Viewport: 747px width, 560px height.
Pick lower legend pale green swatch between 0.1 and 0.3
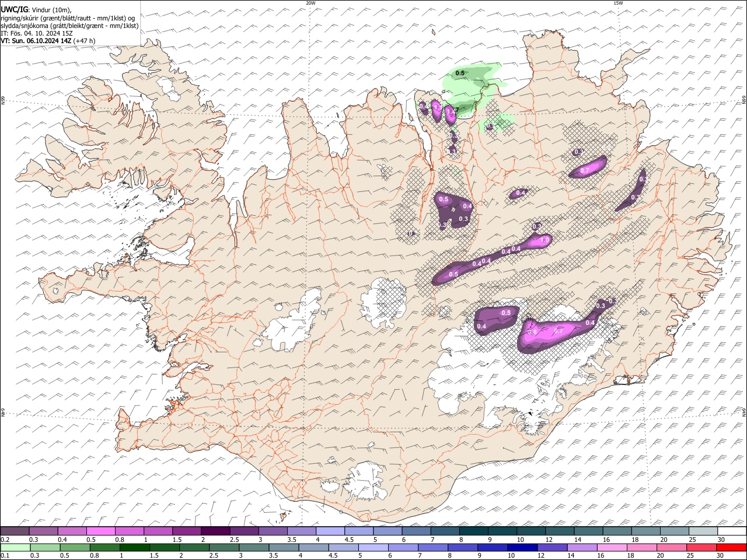coord(15,547)
